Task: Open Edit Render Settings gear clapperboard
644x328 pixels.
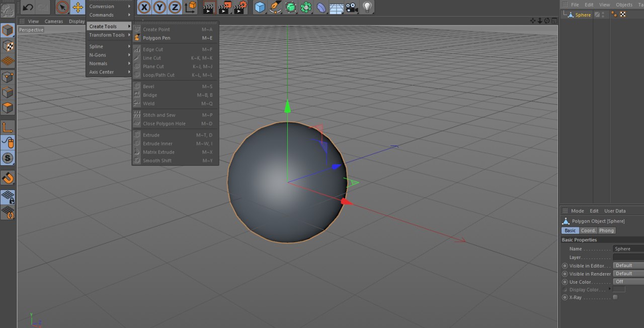Action: 240,7
